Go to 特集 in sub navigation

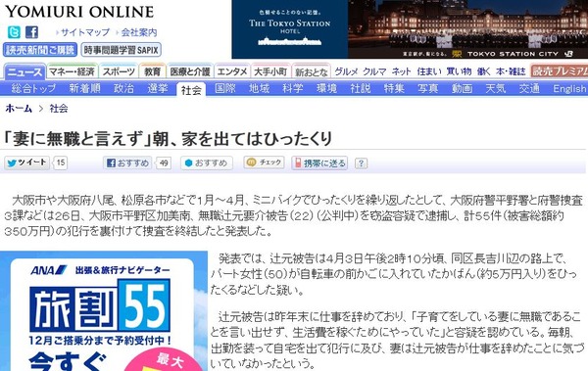(x=394, y=88)
